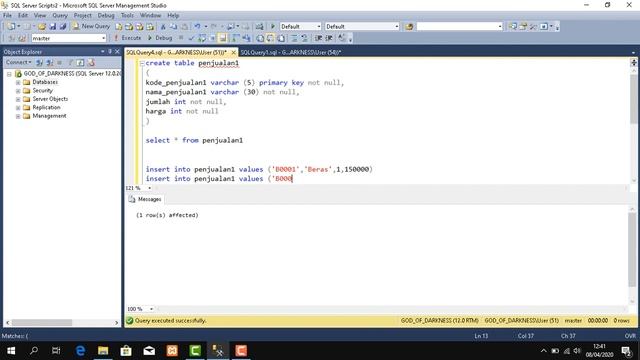Expand the Replication folder node
Screen dimensions: 640x360
(x=18, y=108)
